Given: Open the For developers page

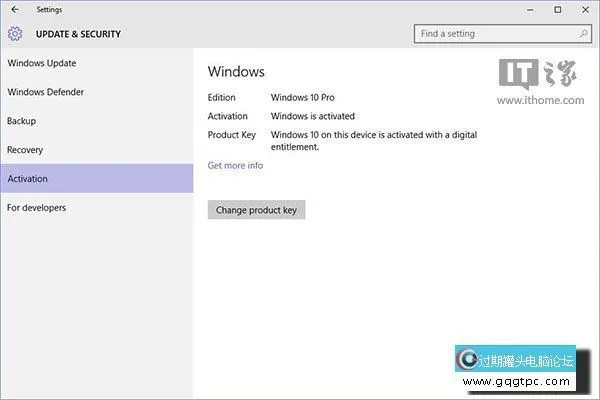Looking at the screenshot, I should coord(37,208).
